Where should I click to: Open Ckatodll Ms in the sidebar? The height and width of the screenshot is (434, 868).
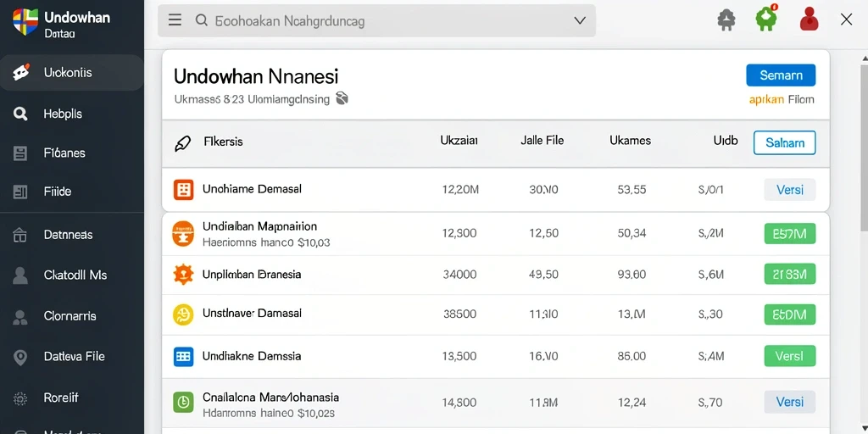pos(72,275)
